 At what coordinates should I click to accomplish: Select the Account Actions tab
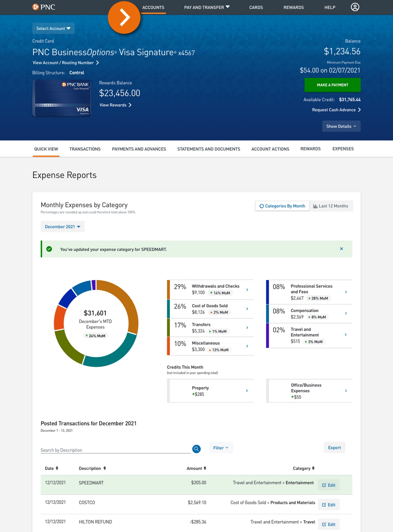(270, 149)
